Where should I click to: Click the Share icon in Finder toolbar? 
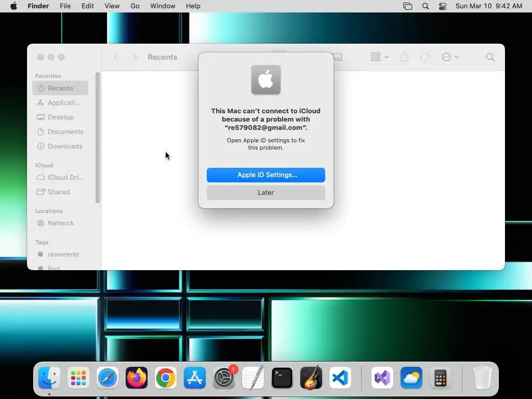point(404,57)
